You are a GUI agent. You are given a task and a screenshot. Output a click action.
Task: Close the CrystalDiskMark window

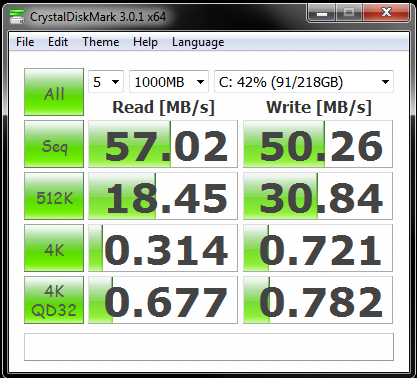pyautogui.click(x=386, y=13)
